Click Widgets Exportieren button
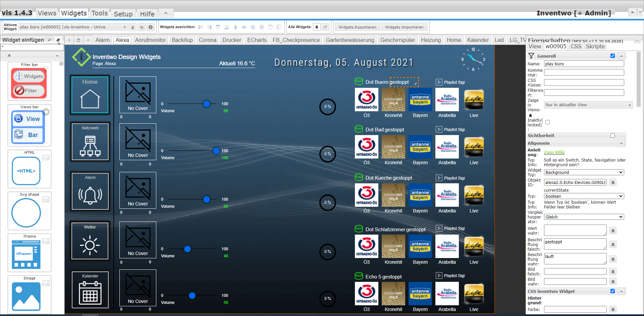This screenshot has width=644, height=316. pos(357,27)
